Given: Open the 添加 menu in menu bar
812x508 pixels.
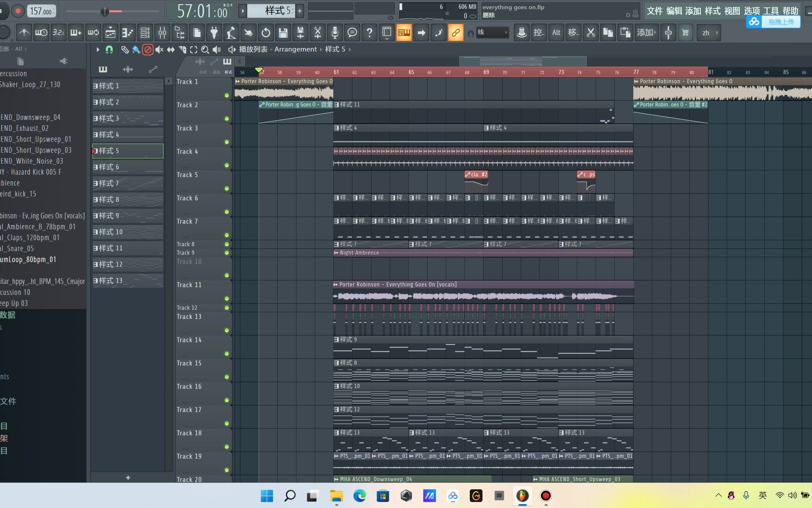Looking at the screenshot, I should (x=693, y=11).
